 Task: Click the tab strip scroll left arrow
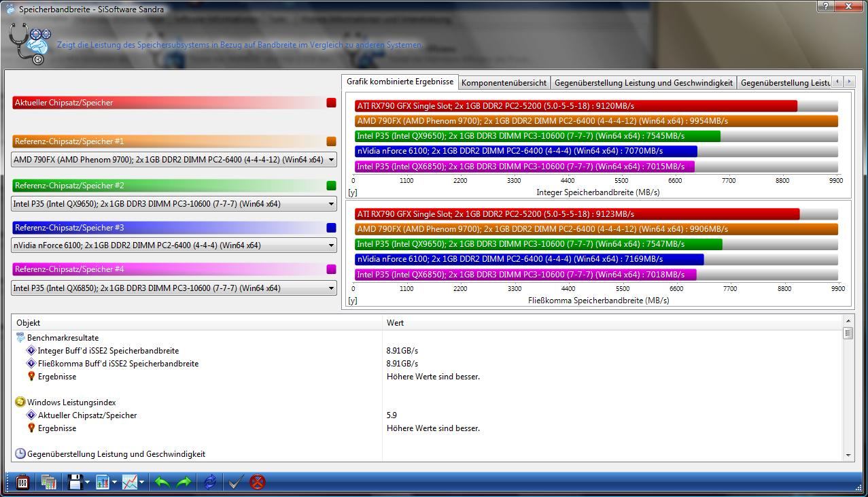click(x=837, y=82)
